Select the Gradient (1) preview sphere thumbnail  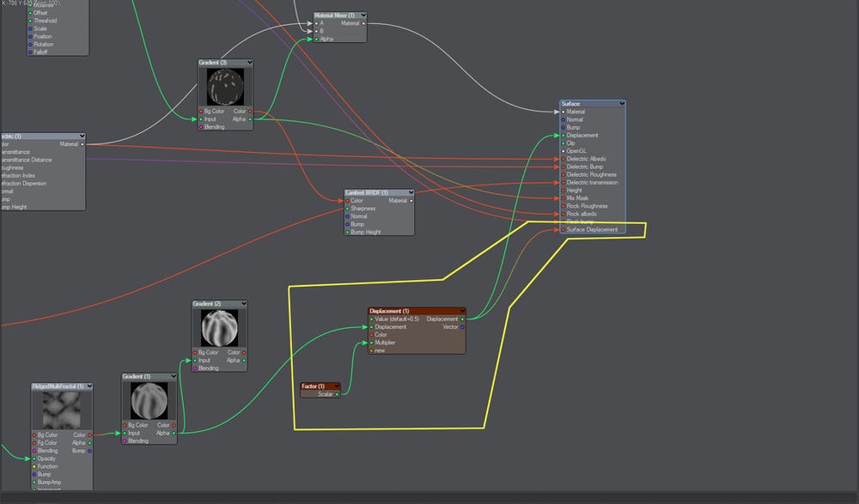tap(149, 400)
